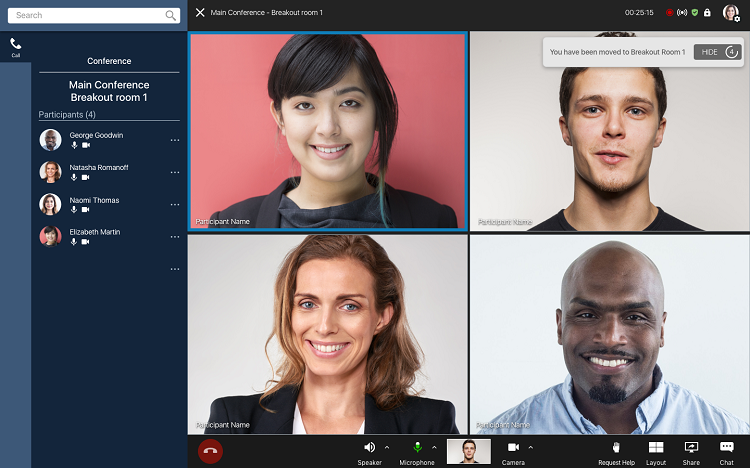Click the self-view camera thumbnail

tap(468, 451)
